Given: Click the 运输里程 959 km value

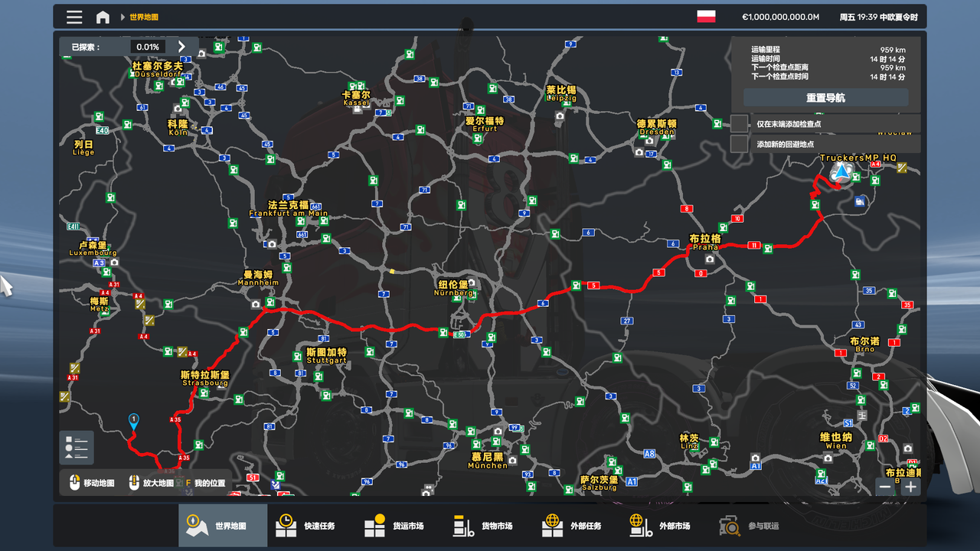Looking at the screenshot, I should [893, 50].
